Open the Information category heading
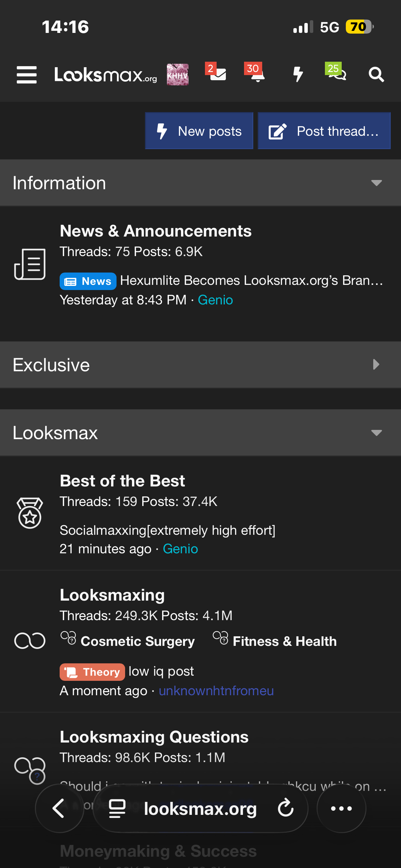Screen dimensions: 401x868 coord(59,183)
